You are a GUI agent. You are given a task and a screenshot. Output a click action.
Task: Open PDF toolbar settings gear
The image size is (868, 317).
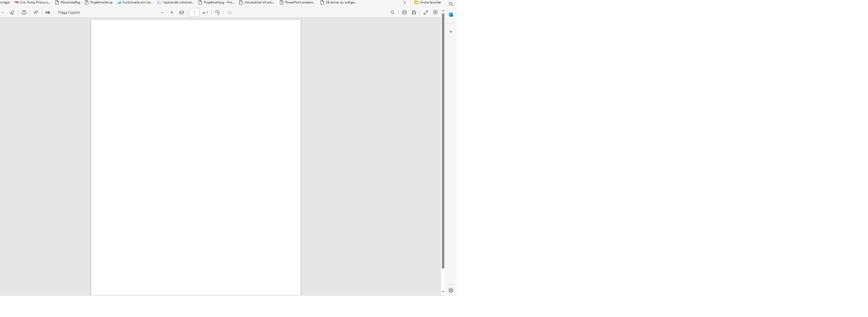[x=435, y=12]
